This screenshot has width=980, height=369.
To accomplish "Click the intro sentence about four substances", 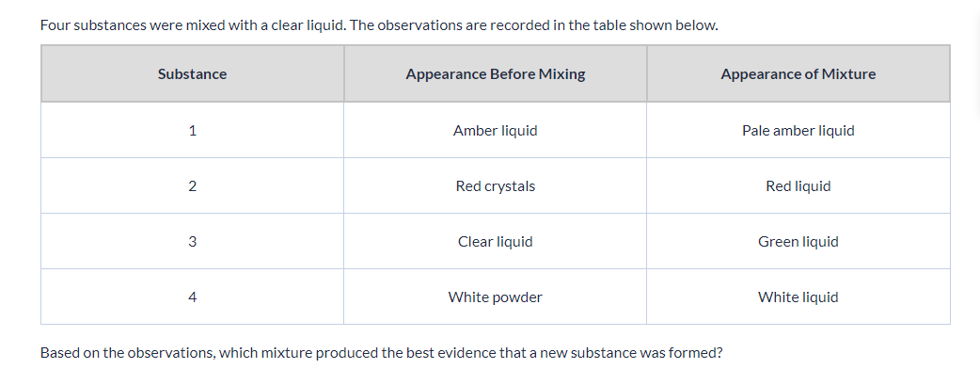I will 379,25.
